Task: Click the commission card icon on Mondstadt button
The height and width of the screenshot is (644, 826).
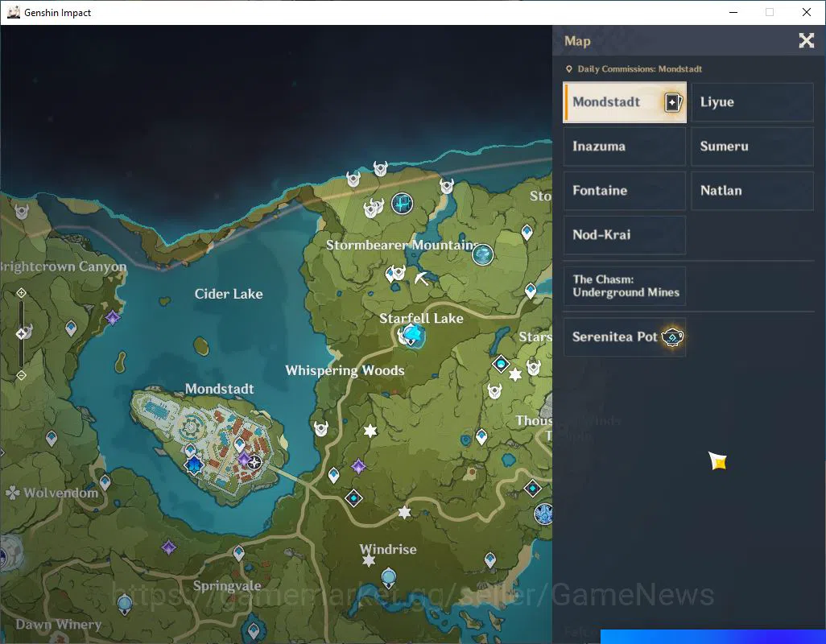Action: (673, 102)
